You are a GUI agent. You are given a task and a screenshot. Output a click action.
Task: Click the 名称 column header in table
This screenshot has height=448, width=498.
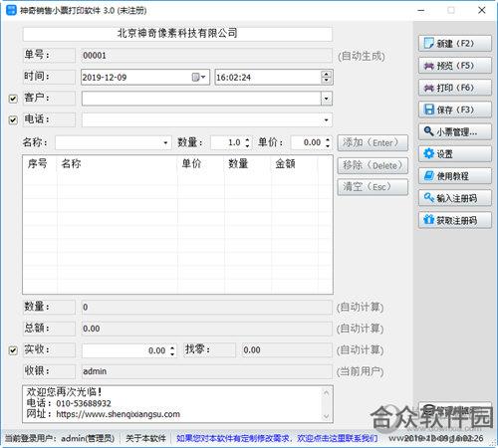(x=118, y=163)
